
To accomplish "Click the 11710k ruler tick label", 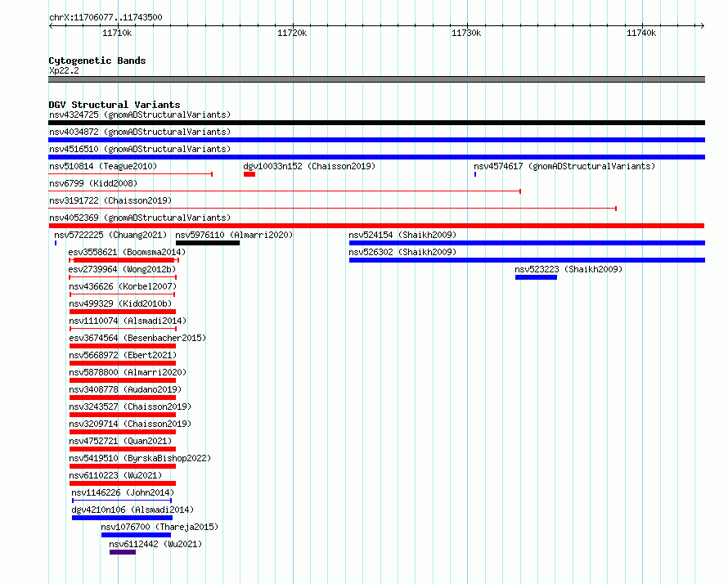I will click(x=117, y=33).
